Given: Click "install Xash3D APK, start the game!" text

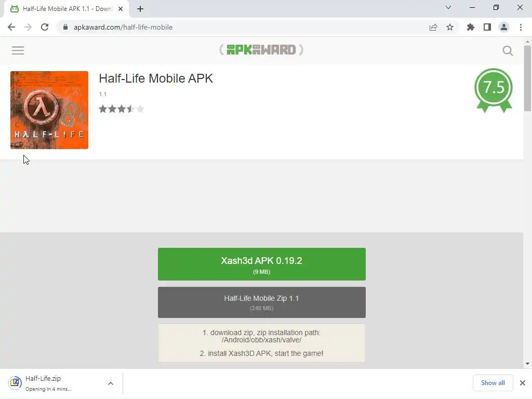Looking at the screenshot, I should tap(265, 353).
